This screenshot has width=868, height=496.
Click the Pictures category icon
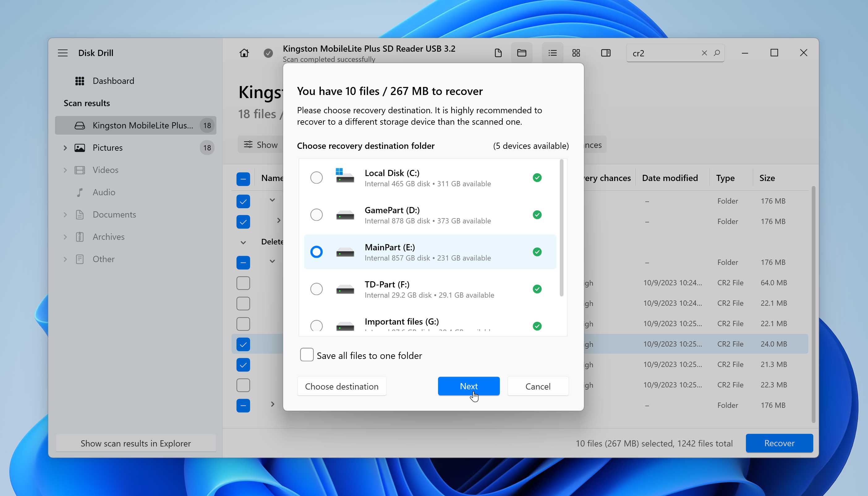coord(80,148)
